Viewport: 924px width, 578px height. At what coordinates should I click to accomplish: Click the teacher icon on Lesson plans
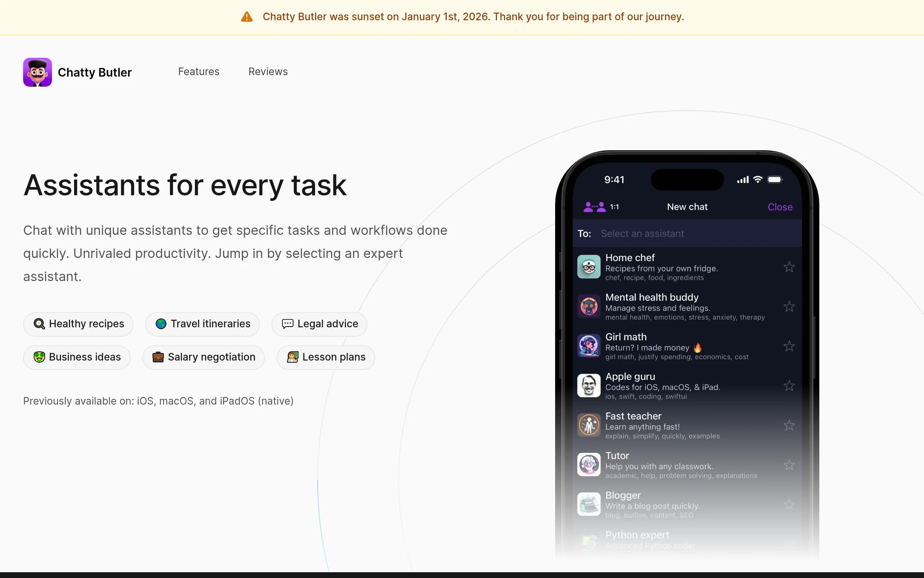pos(292,357)
